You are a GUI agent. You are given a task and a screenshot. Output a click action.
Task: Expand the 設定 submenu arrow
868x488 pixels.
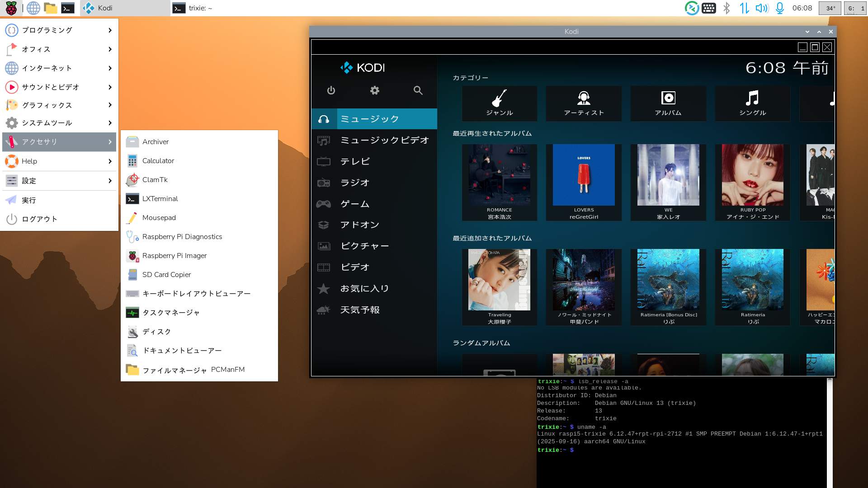110,181
